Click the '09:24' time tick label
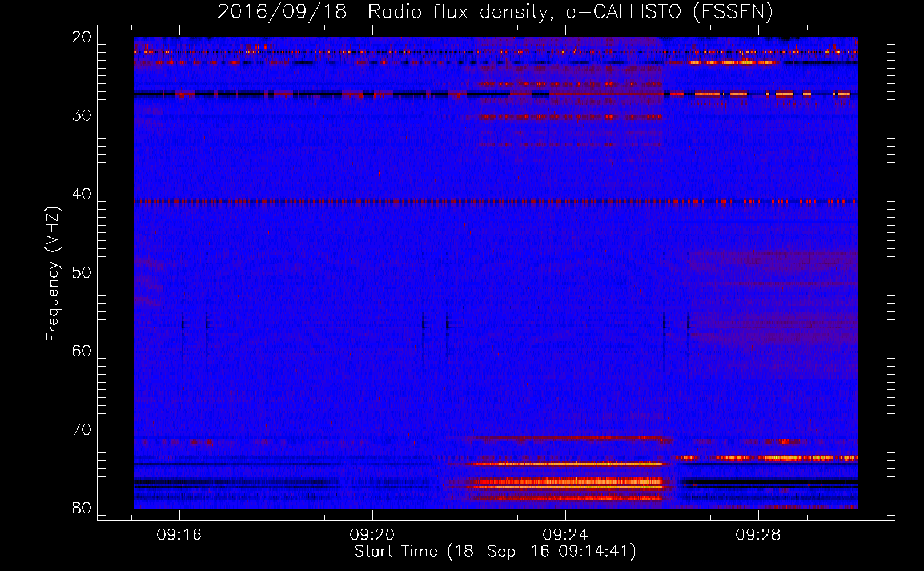The height and width of the screenshot is (571, 924). [565, 535]
